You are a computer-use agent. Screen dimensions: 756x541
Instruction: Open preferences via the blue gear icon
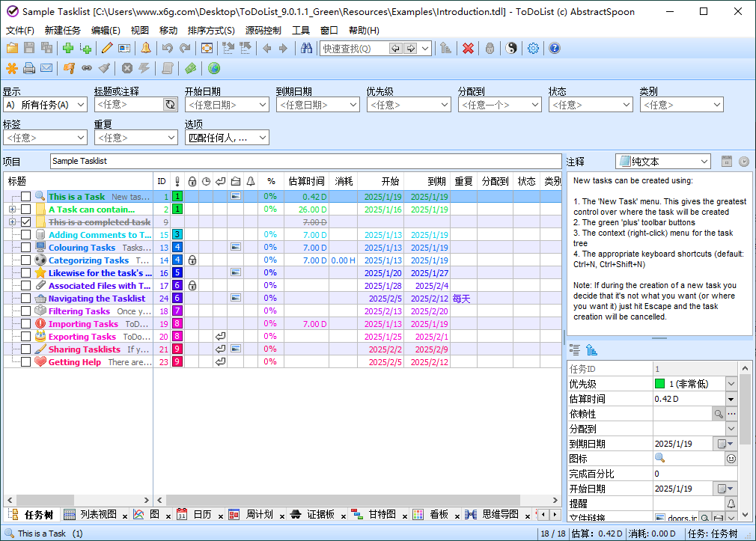[534, 48]
